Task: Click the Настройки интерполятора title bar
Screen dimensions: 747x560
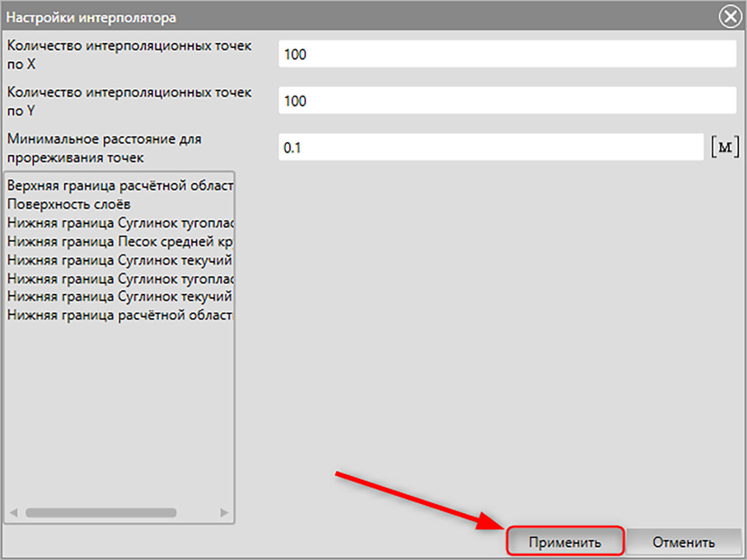Action: (359, 17)
